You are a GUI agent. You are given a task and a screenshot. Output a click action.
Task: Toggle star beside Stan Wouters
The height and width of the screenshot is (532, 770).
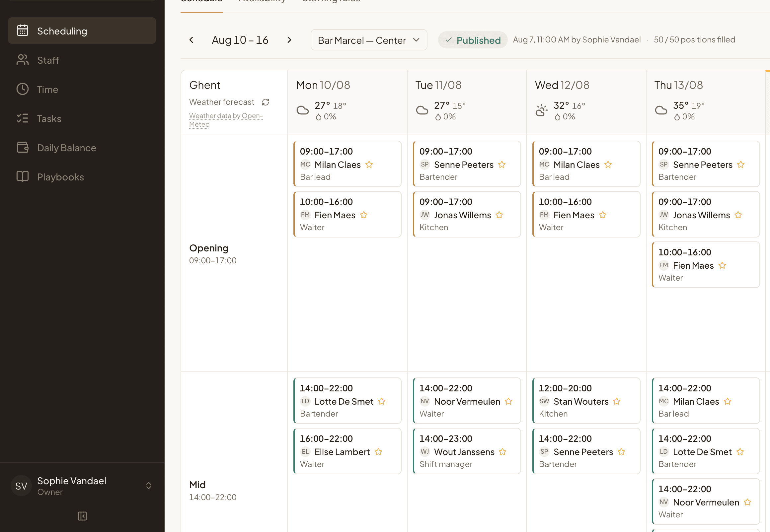[617, 402]
